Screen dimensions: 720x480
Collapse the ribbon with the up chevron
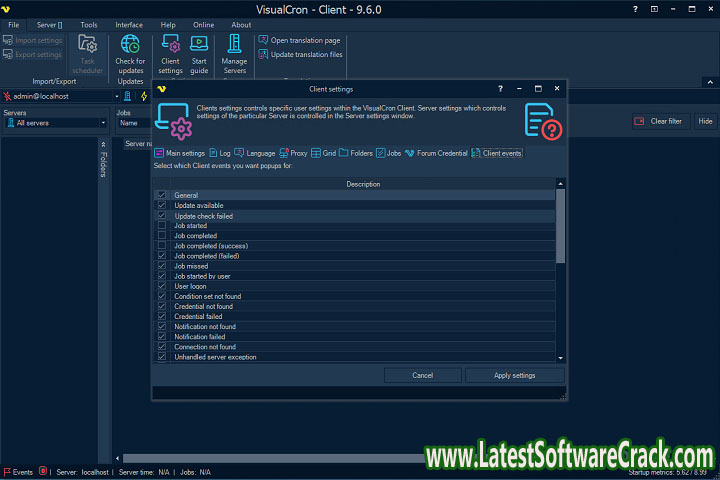tap(710, 82)
